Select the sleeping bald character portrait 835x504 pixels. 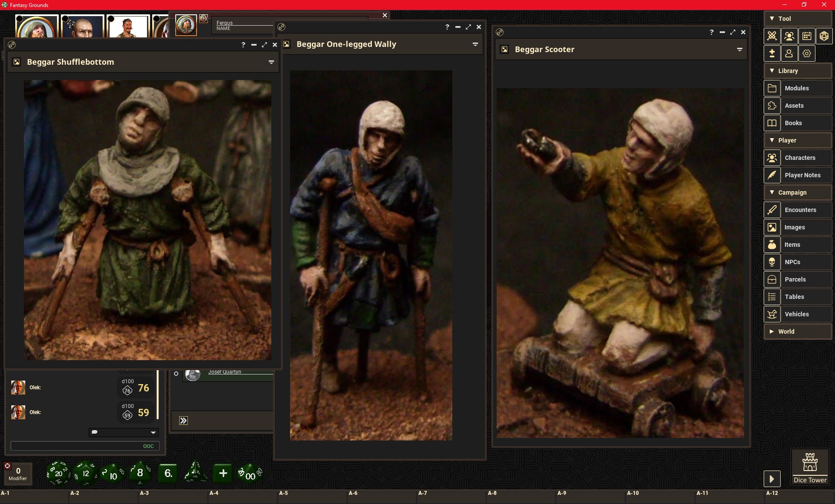83,27
